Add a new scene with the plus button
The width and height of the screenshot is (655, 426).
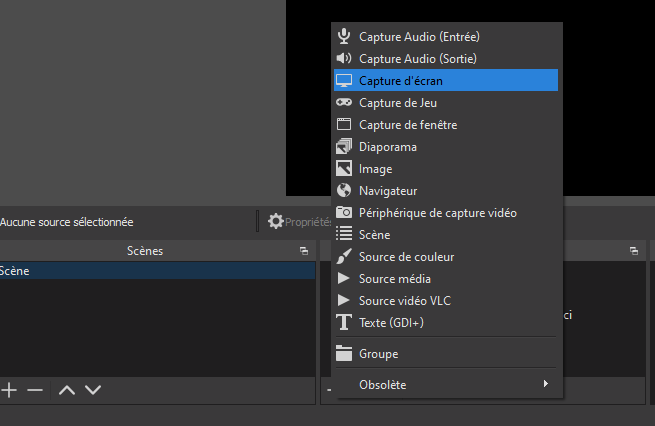coord(10,390)
